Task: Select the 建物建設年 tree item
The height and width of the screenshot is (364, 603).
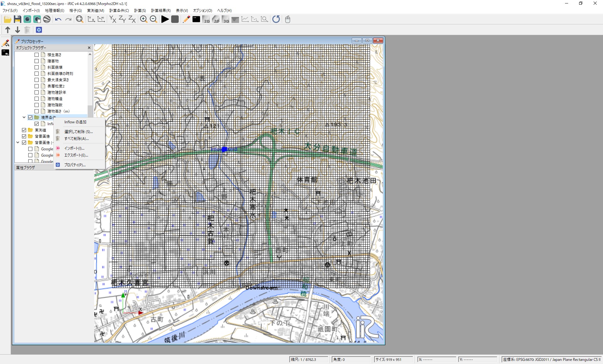Action: coord(57,93)
